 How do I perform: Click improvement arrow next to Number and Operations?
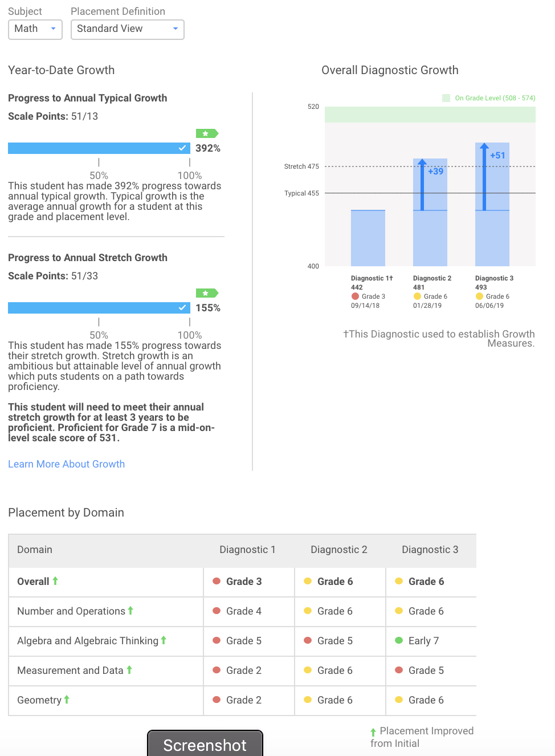[x=130, y=611]
